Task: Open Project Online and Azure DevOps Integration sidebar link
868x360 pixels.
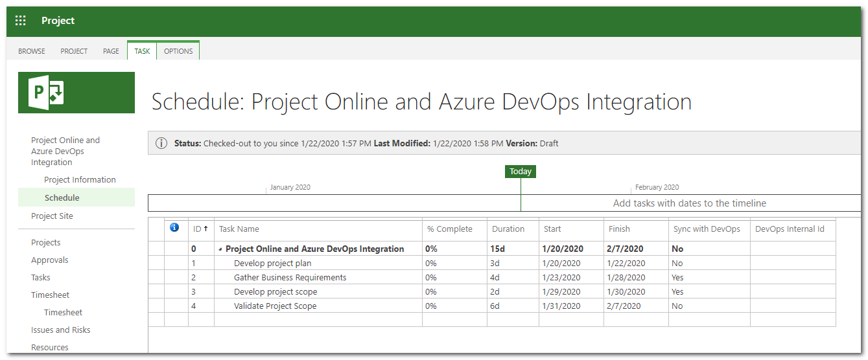Action: (65, 151)
